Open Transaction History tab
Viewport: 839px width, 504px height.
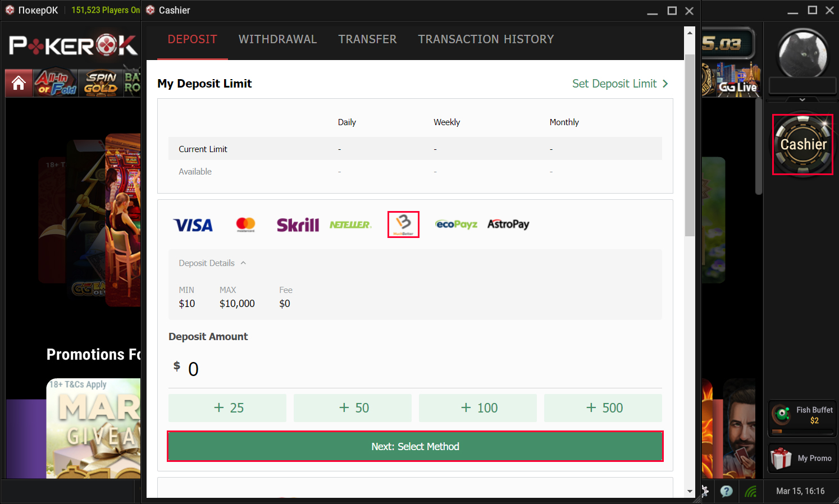point(486,39)
